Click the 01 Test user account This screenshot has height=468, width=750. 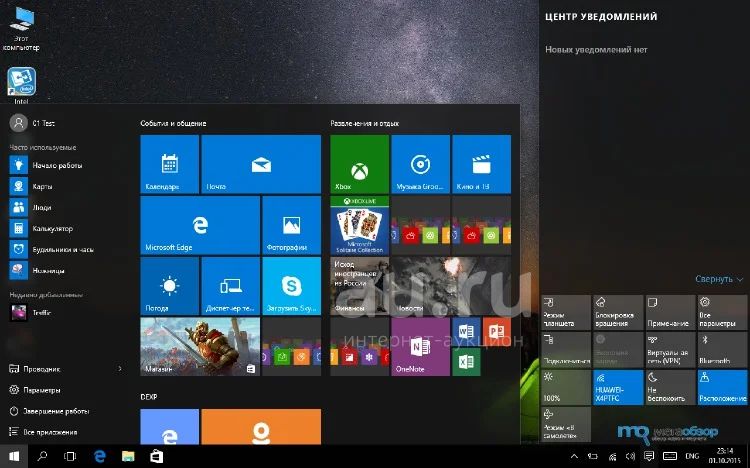pyautogui.click(x=33, y=123)
